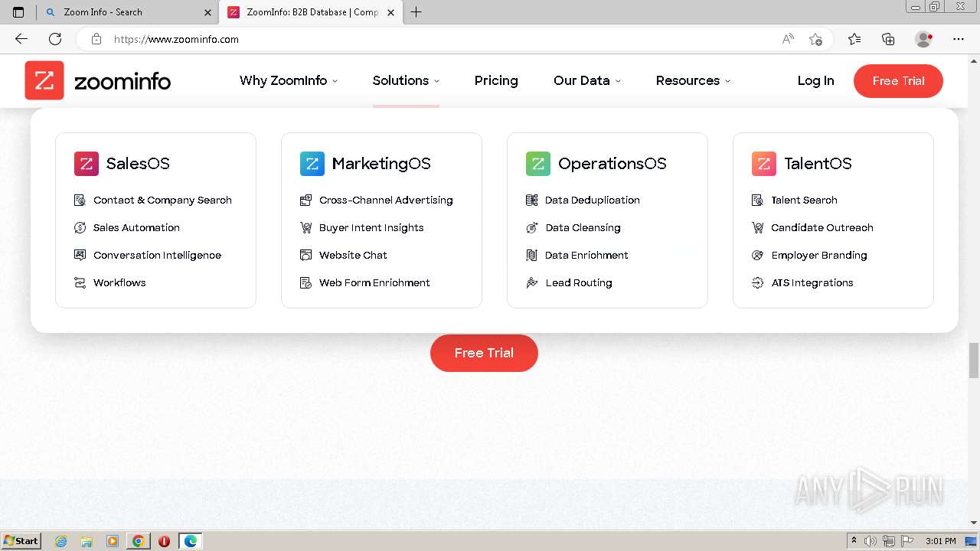The width and height of the screenshot is (980, 551).
Task: Expand the Resources dropdown
Action: point(693,80)
